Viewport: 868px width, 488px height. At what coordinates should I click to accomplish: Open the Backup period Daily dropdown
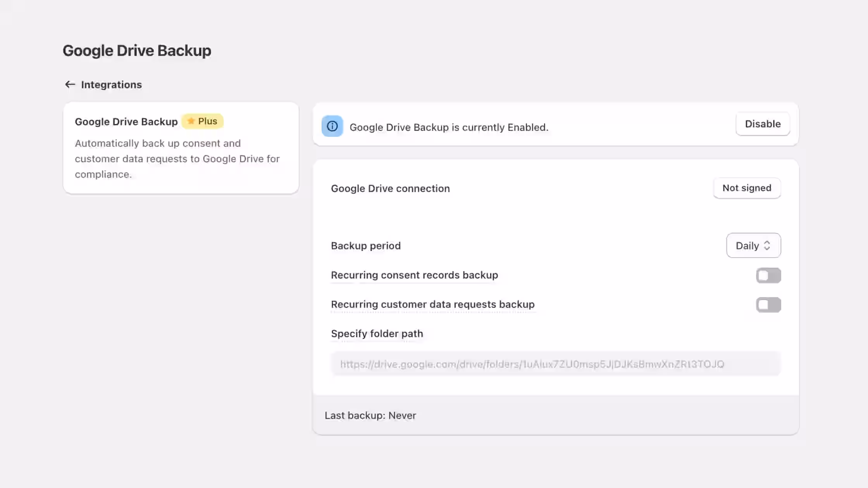[753, 245]
